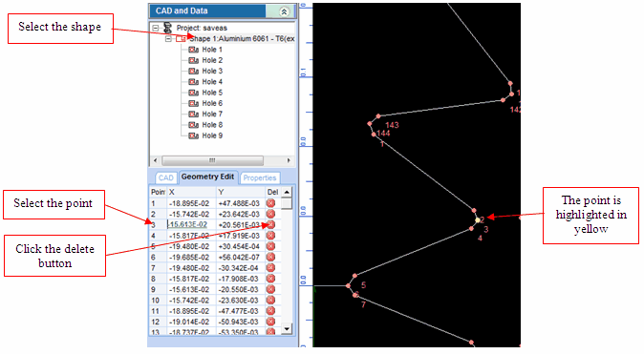Collapse the Project saveas tree node
644x354 pixels.
(x=155, y=29)
